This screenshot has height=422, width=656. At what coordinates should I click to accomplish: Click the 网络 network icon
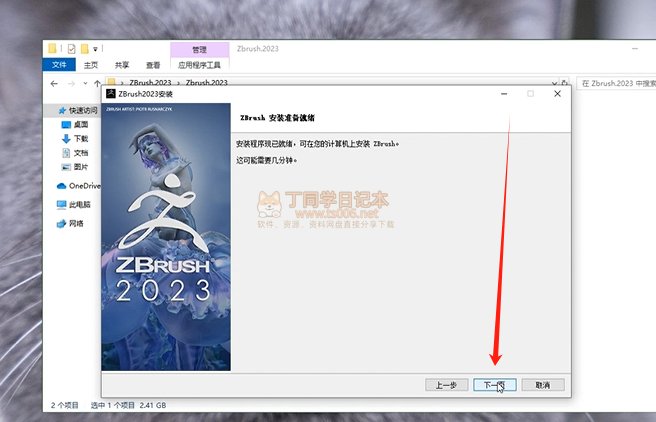[x=62, y=223]
